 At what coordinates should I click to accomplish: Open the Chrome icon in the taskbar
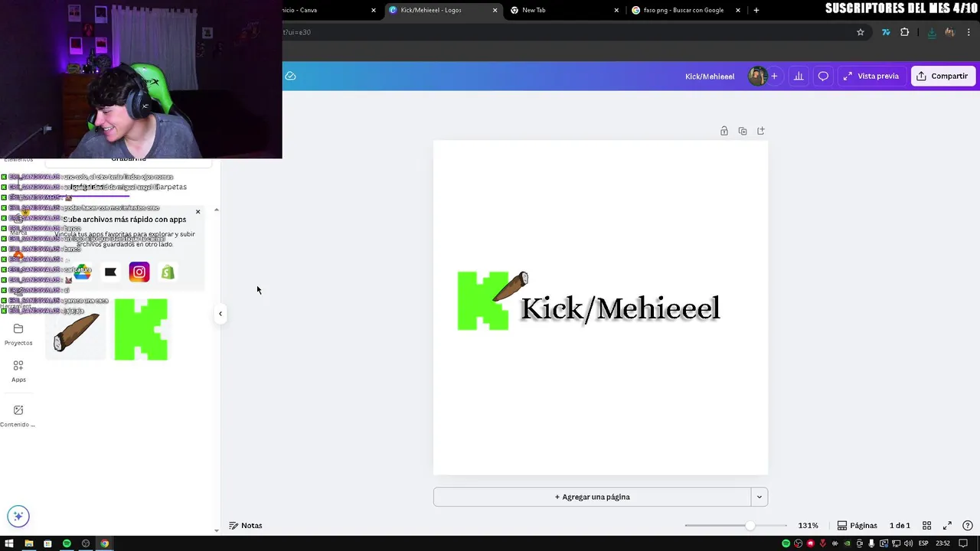click(x=105, y=544)
